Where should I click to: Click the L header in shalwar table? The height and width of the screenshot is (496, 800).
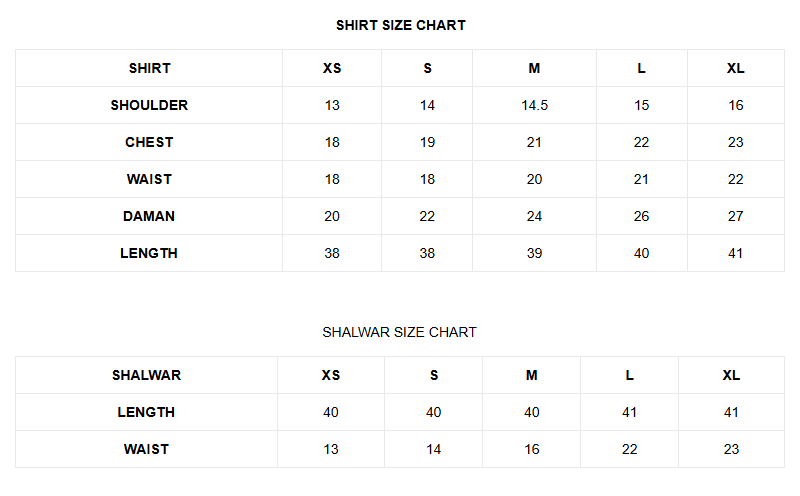pos(630,375)
